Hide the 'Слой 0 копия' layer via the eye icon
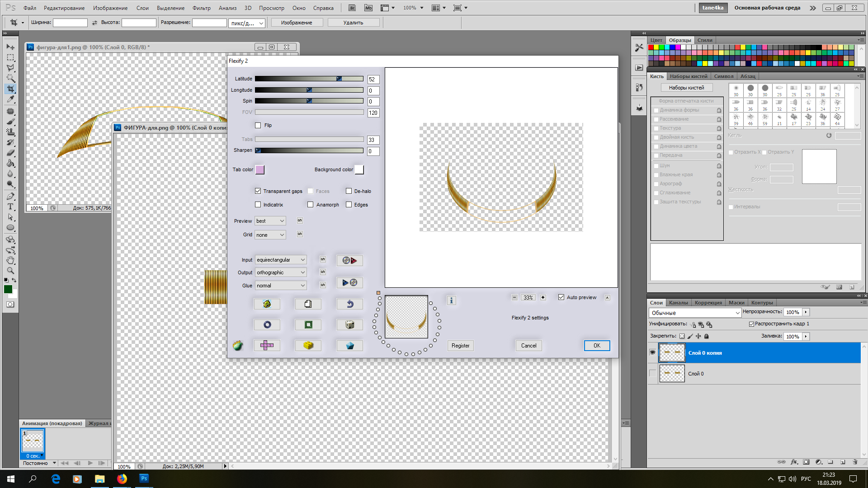Viewport: 868px width, 488px height. click(652, 352)
